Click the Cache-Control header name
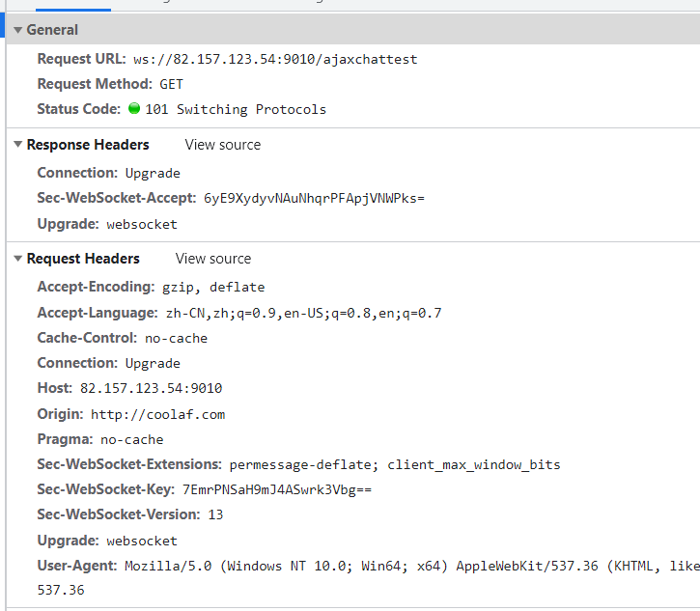The image size is (700, 611). tap(88, 338)
